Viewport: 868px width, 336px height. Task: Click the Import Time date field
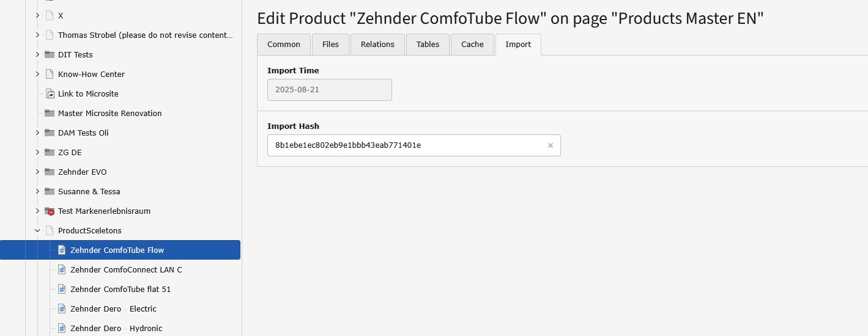click(329, 90)
